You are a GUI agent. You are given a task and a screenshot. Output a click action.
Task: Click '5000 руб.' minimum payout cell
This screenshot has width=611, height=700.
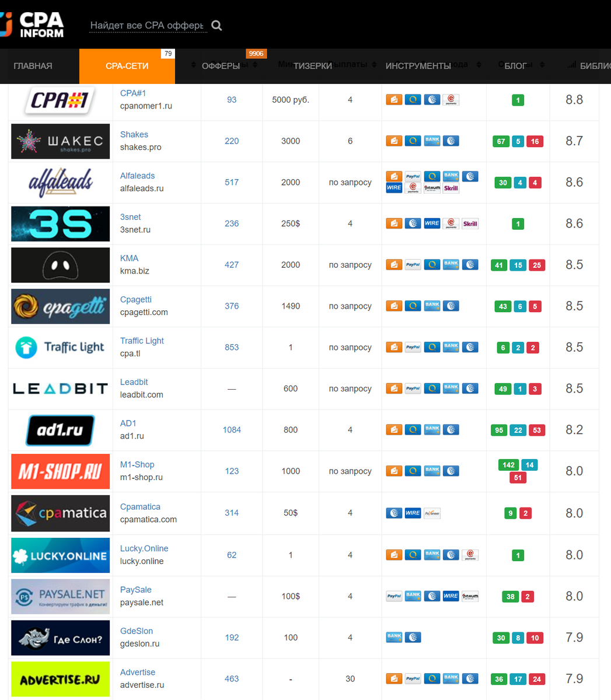tap(291, 100)
